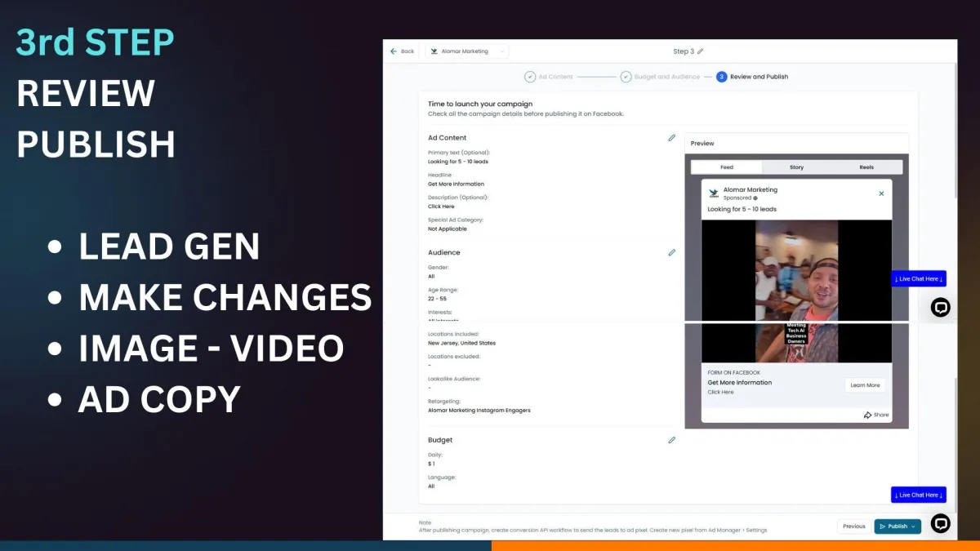
Task: Switch preview to the Feed tab
Action: pyautogui.click(x=727, y=167)
